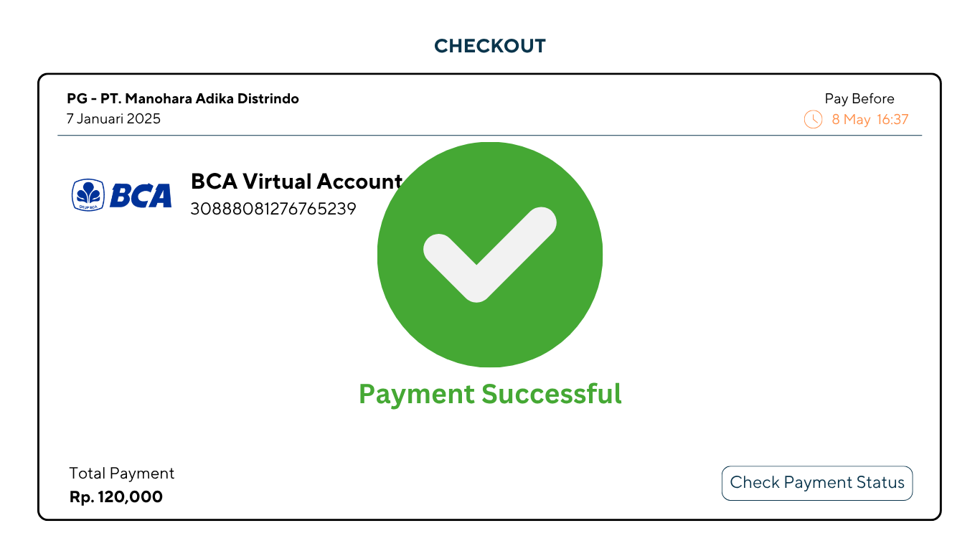The image size is (980, 551).
Task: Click the white tick mark
Action: (489, 253)
